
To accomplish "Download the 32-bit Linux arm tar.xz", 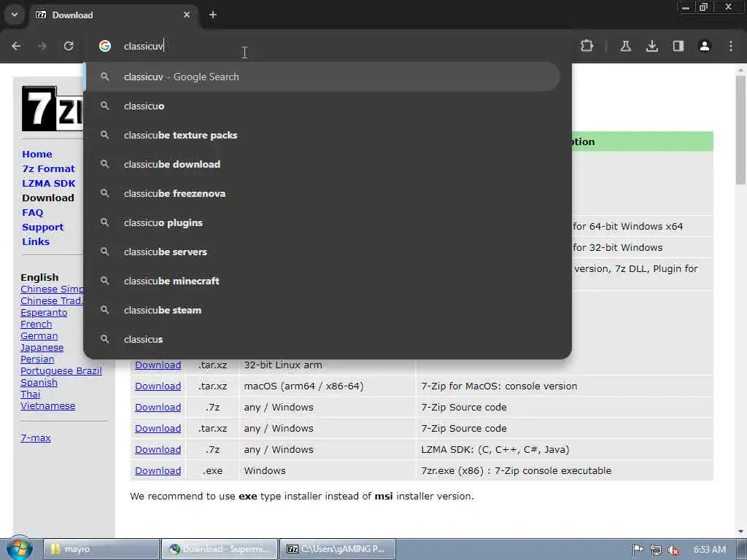I will coord(158,365).
